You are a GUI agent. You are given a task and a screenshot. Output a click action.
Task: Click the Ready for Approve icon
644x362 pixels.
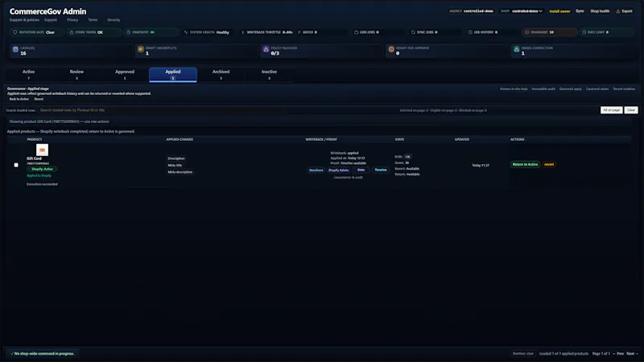point(391,49)
